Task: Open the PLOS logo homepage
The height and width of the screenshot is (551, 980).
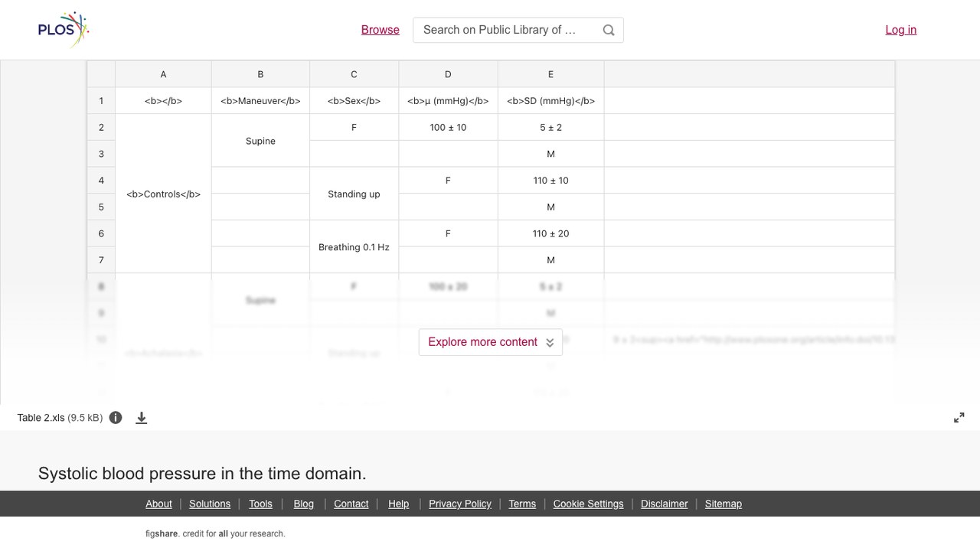Action: coord(64,30)
